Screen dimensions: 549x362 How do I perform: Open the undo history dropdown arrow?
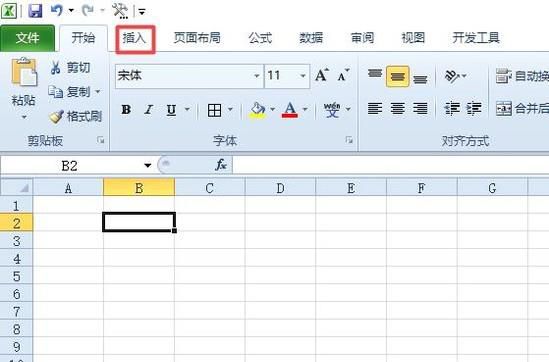point(71,11)
